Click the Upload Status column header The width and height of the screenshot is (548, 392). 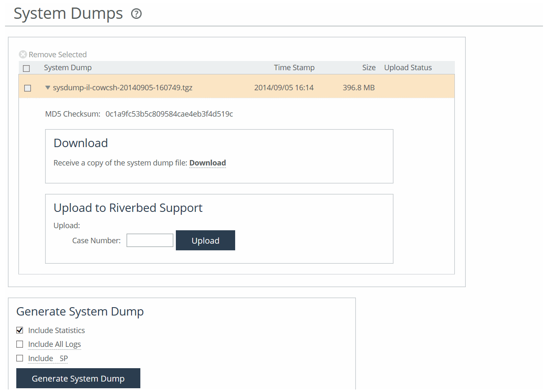click(x=408, y=68)
